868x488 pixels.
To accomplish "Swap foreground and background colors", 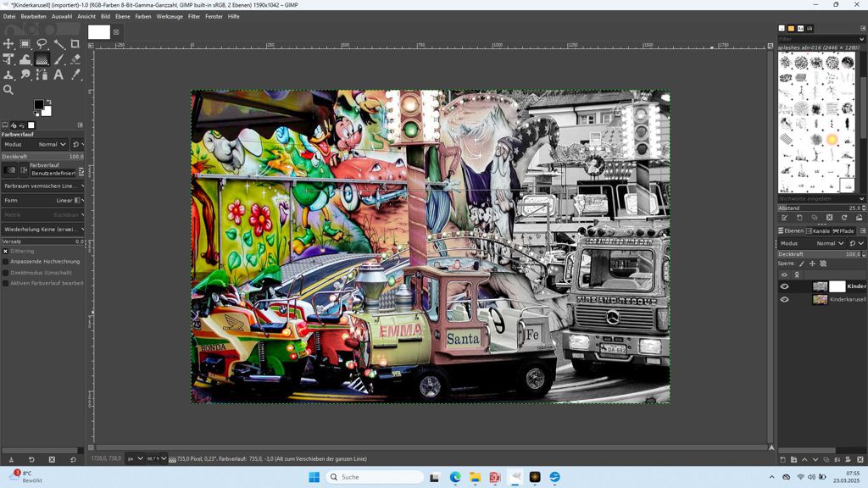I will click(x=48, y=102).
